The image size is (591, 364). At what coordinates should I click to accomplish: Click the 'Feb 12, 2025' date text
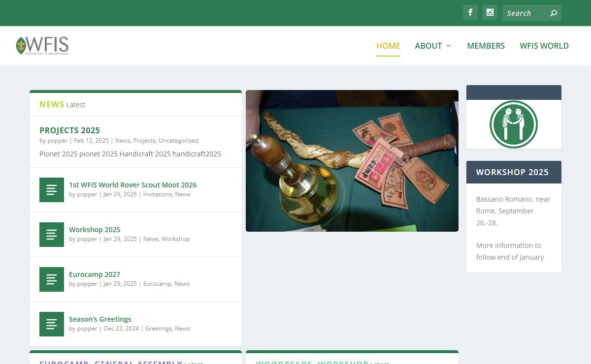click(x=91, y=141)
